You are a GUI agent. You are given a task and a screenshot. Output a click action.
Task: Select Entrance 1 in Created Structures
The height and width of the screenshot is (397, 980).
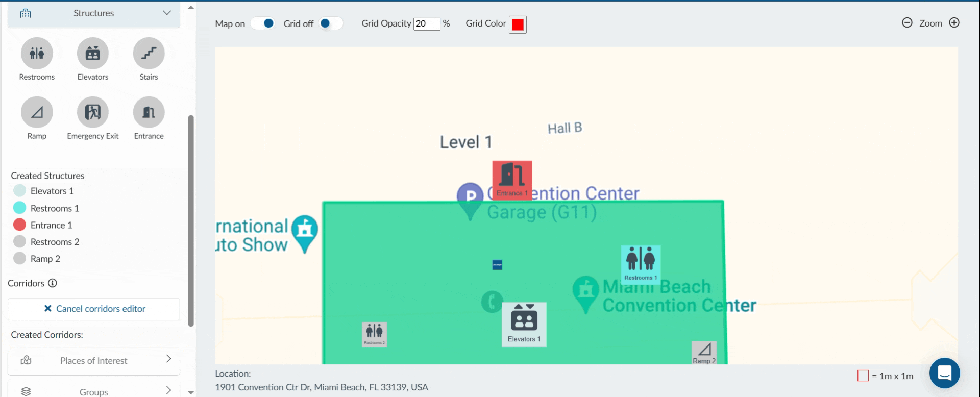tap(51, 225)
